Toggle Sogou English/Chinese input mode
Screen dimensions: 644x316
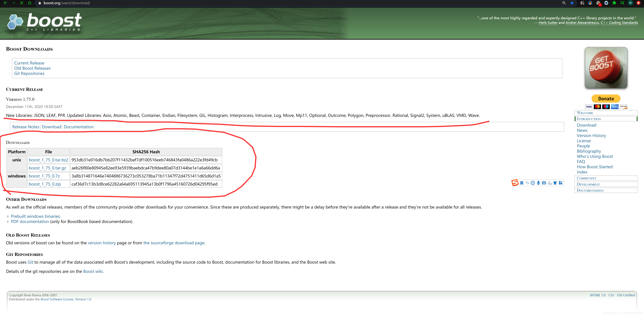click(x=522, y=183)
